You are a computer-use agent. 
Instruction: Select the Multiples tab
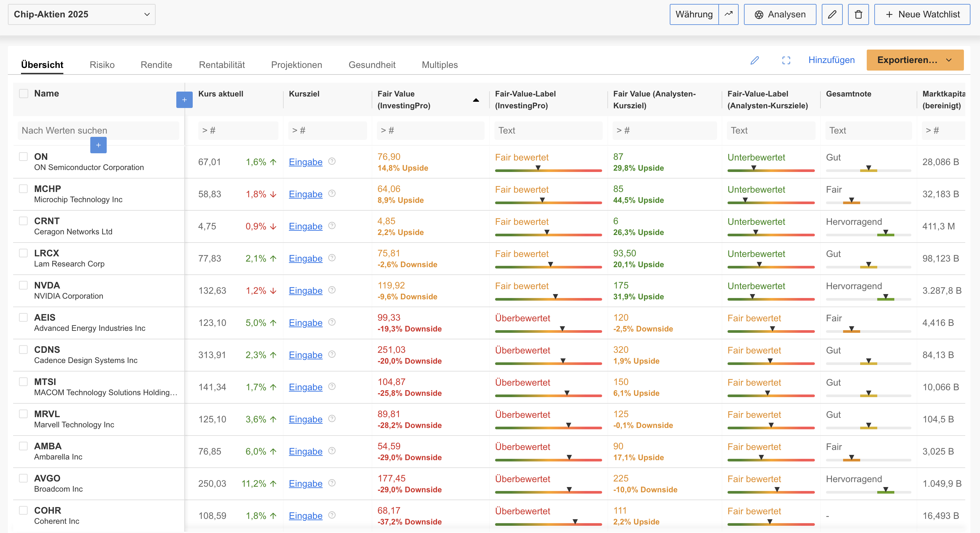439,65
